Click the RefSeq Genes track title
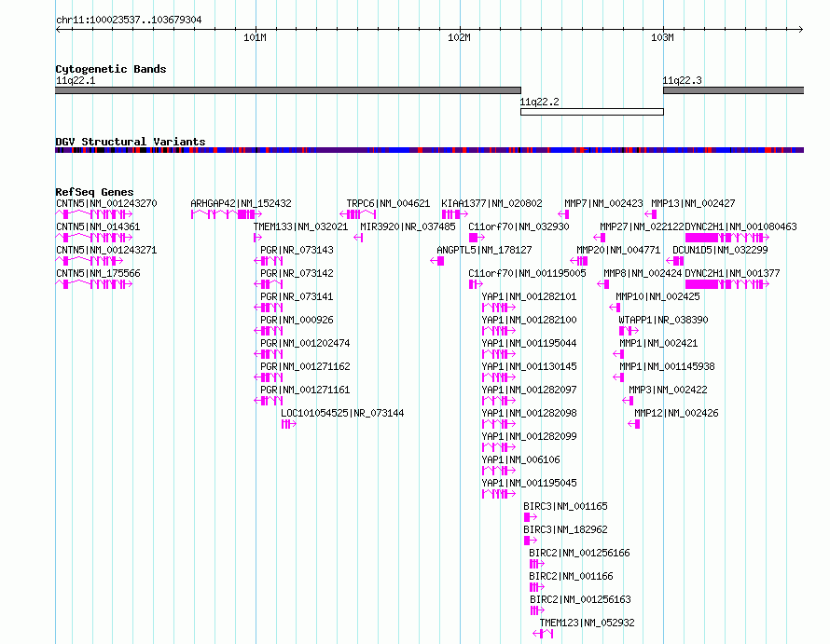This screenshot has width=830, height=644. pyautogui.click(x=94, y=192)
